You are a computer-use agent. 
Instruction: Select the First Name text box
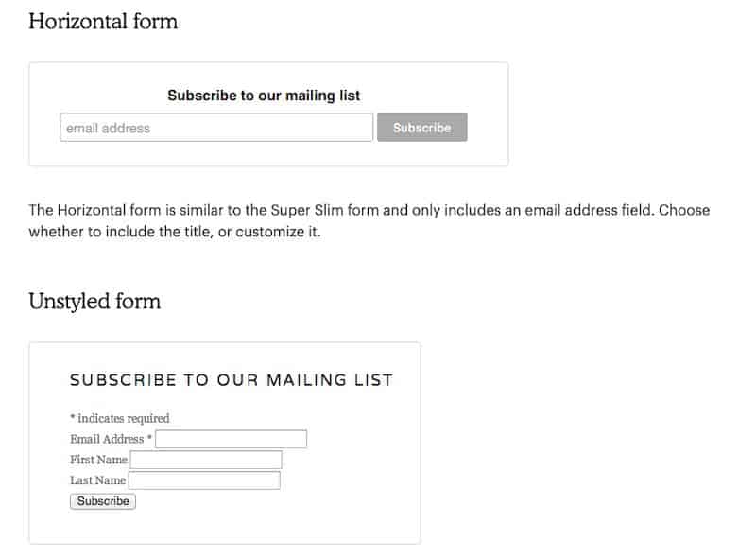[x=208, y=460]
